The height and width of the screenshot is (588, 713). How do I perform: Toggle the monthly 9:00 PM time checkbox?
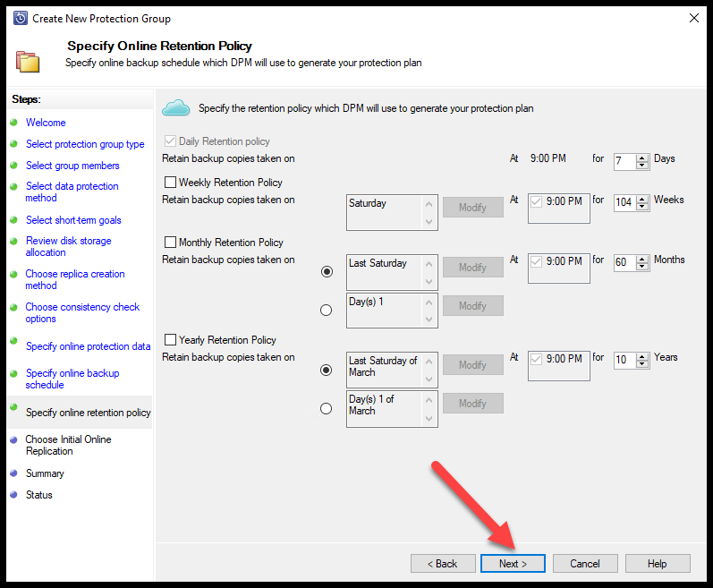pyautogui.click(x=536, y=261)
